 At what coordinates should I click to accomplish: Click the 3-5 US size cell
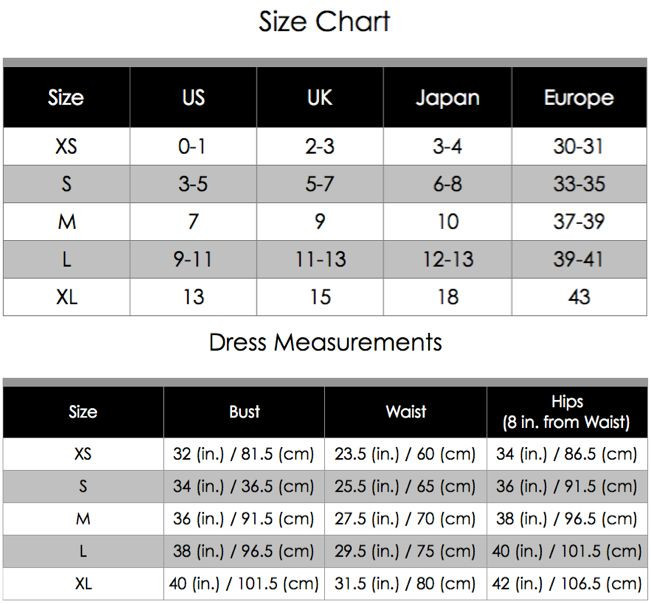[x=193, y=184]
